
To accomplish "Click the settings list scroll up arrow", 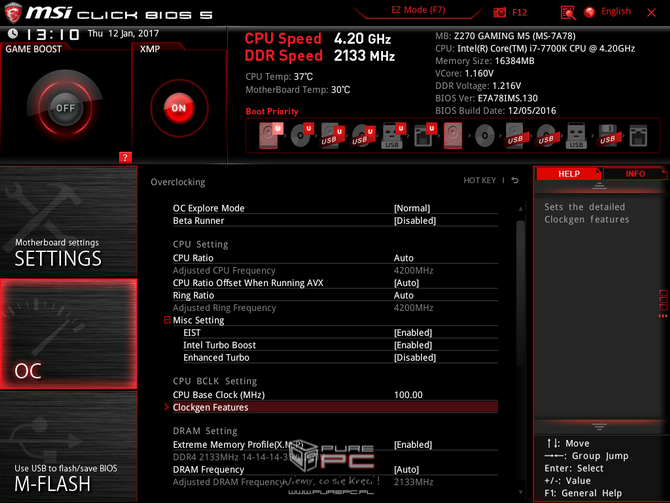I will (x=520, y=209).
